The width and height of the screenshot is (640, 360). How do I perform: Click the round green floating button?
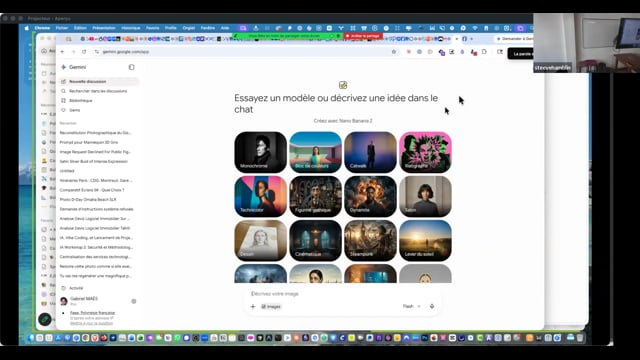coord(45,319)
